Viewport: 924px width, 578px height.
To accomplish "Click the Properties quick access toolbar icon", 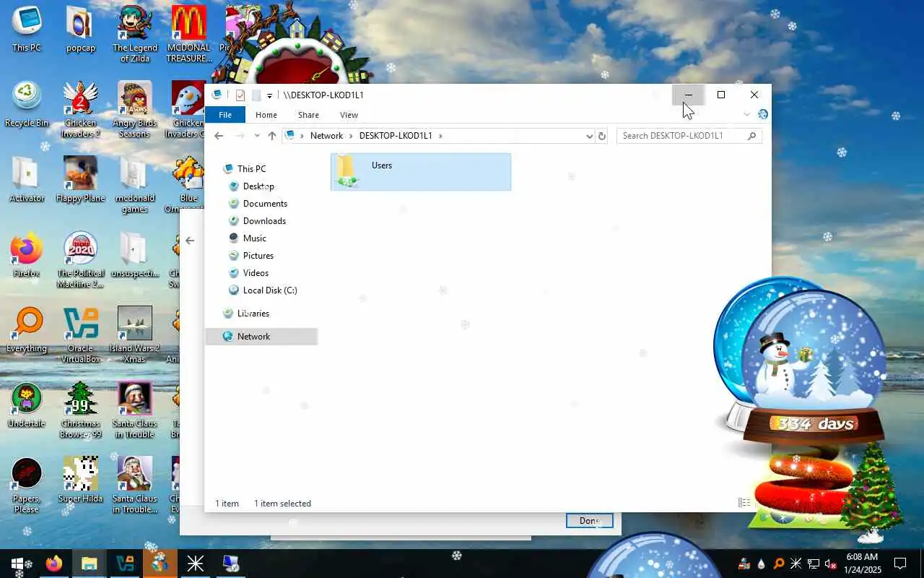I will click(240, 95).
